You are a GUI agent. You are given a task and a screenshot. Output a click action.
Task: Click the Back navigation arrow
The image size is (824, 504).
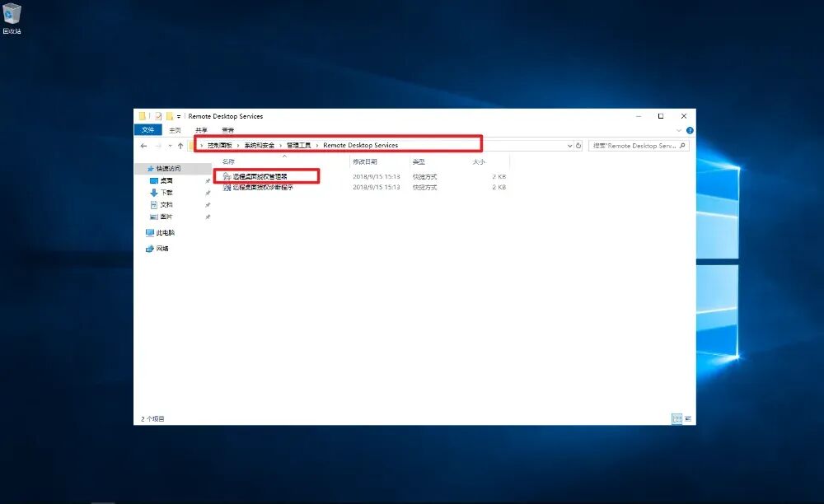(143, 146)
